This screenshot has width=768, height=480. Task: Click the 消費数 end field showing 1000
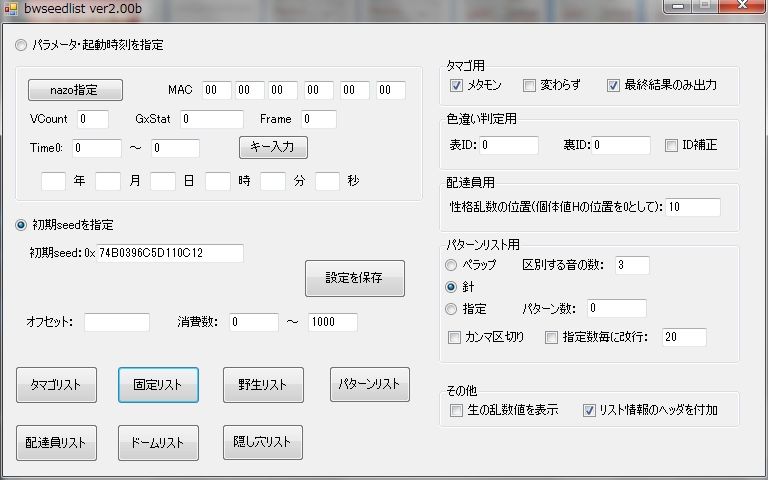[333, 322]
